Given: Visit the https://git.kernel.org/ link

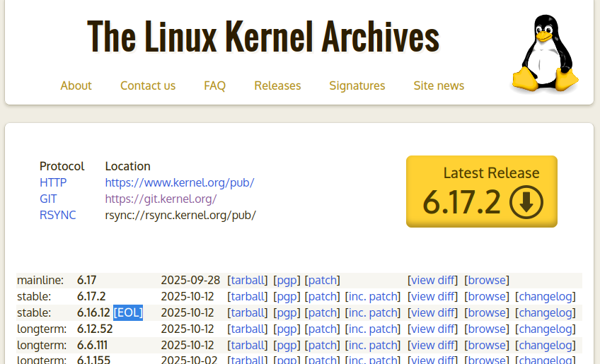Looking at the screenshot, I should (x=161, y=199).
